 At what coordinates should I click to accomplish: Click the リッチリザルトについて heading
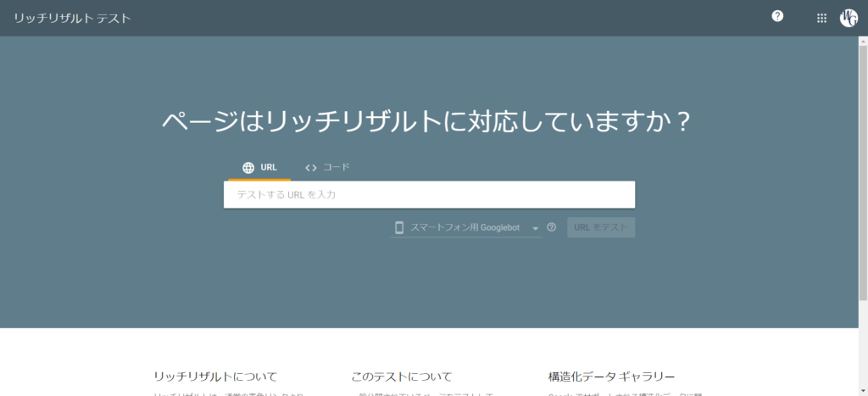215,377
